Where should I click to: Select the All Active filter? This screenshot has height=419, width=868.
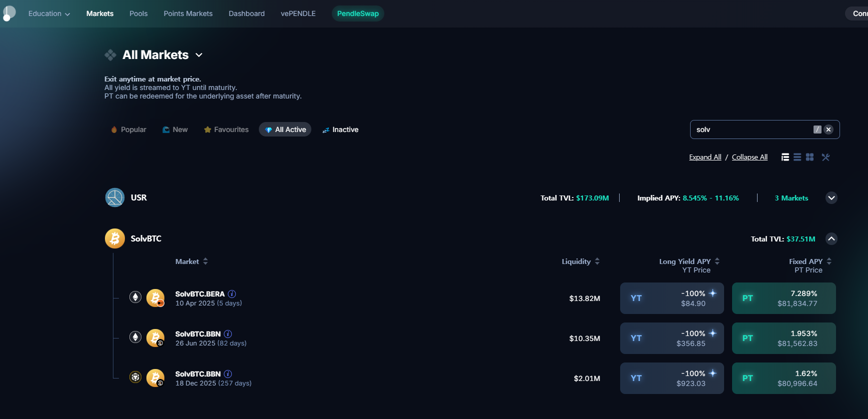[285, 129]
